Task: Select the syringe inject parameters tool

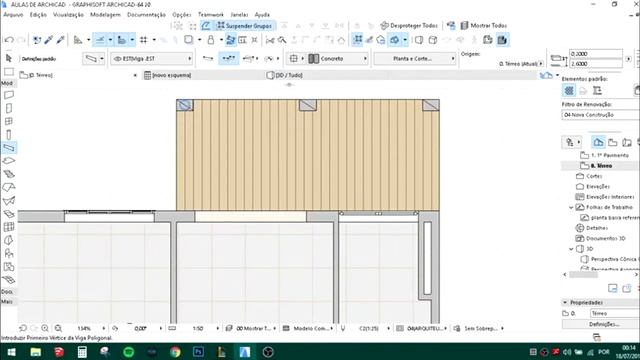Action: [x=61, y=40]
